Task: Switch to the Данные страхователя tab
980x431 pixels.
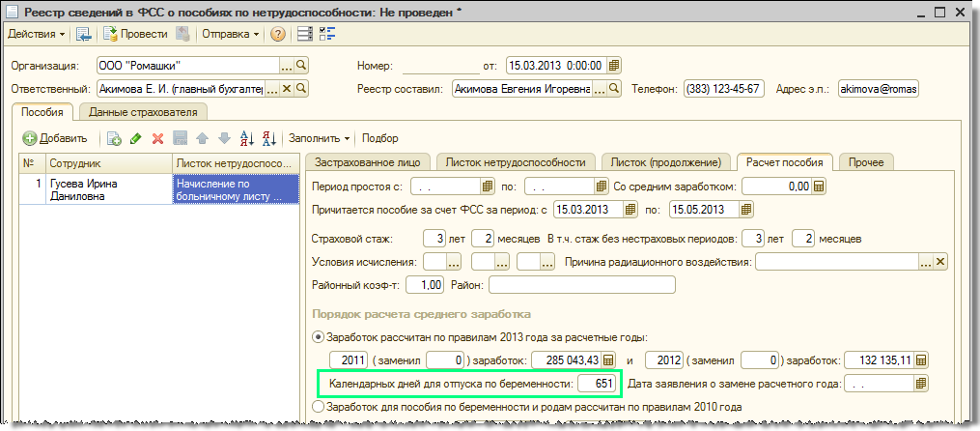Action: pos(143,113)
